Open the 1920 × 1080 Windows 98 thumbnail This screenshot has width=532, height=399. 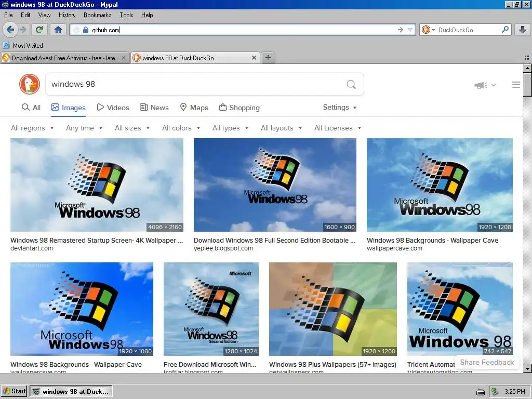click(x=82, y=309)
